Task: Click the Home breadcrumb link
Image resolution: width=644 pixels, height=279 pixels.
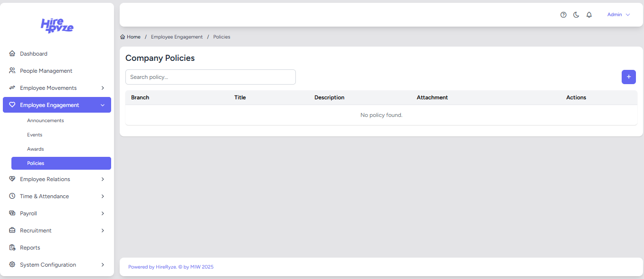Action: (x=131, y=37)
